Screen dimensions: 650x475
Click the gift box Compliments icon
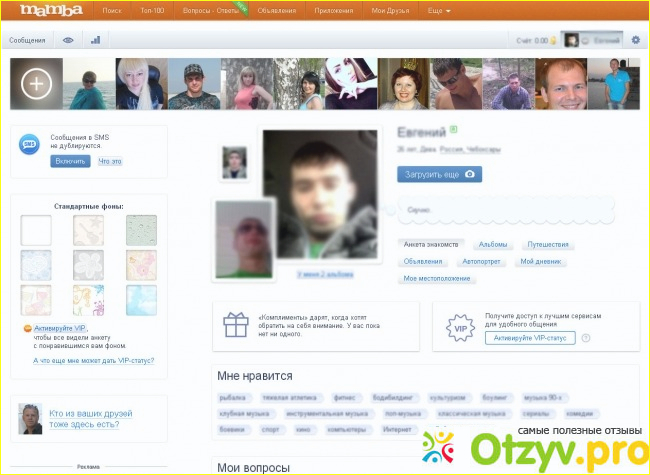click(x=235, y=324)
